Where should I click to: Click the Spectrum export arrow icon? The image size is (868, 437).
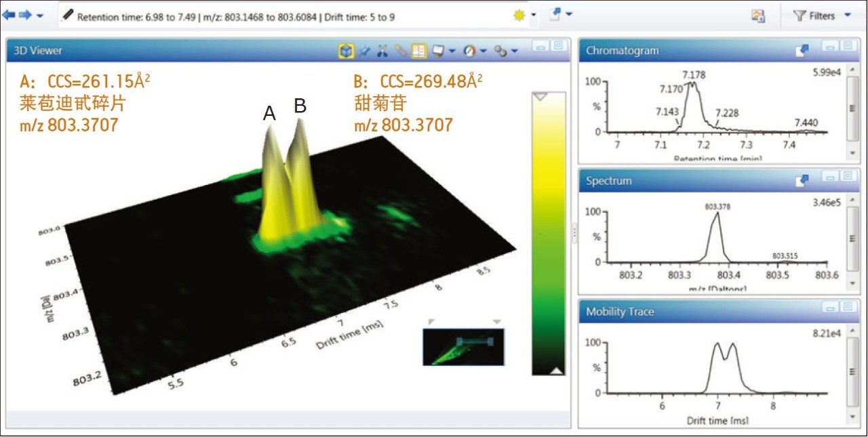pyautogui.click(x=802, y=180)
